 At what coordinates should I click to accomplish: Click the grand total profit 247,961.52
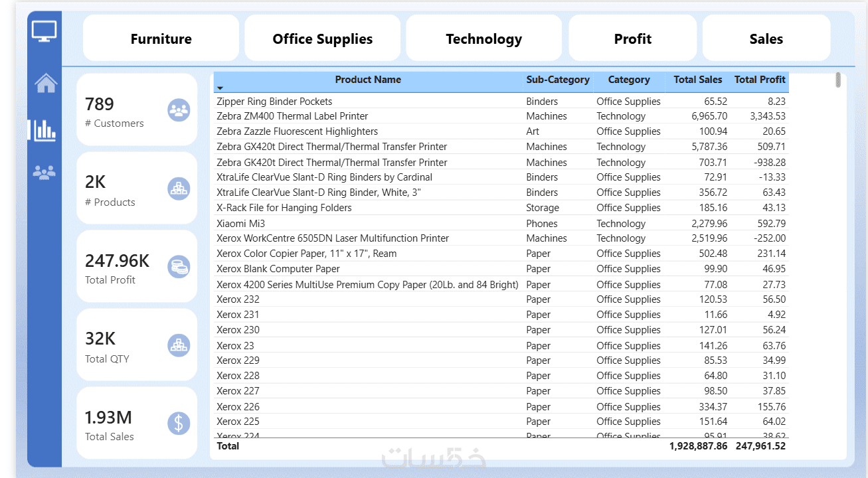pos(760,446)
